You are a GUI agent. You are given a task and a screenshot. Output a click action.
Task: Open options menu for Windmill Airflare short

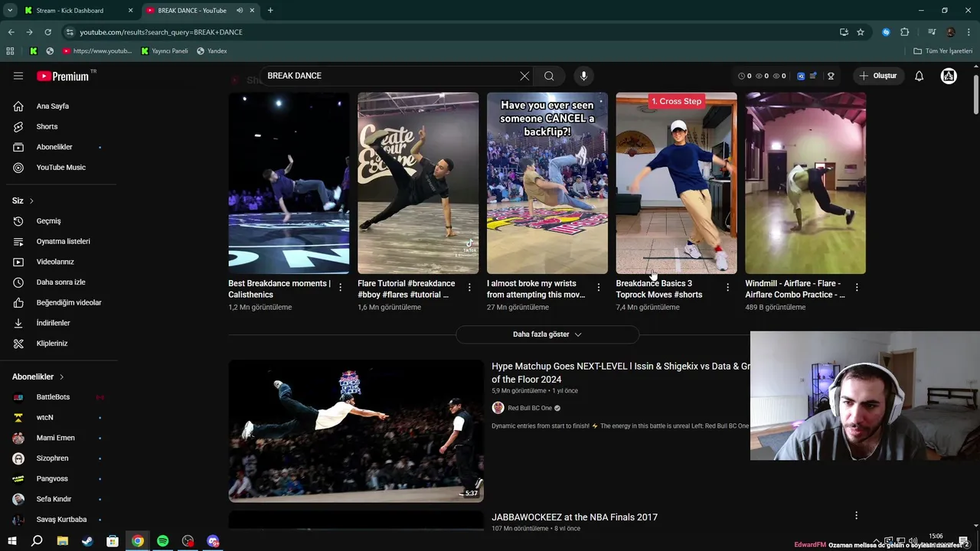pyautogui.click(x=857, y=288)
